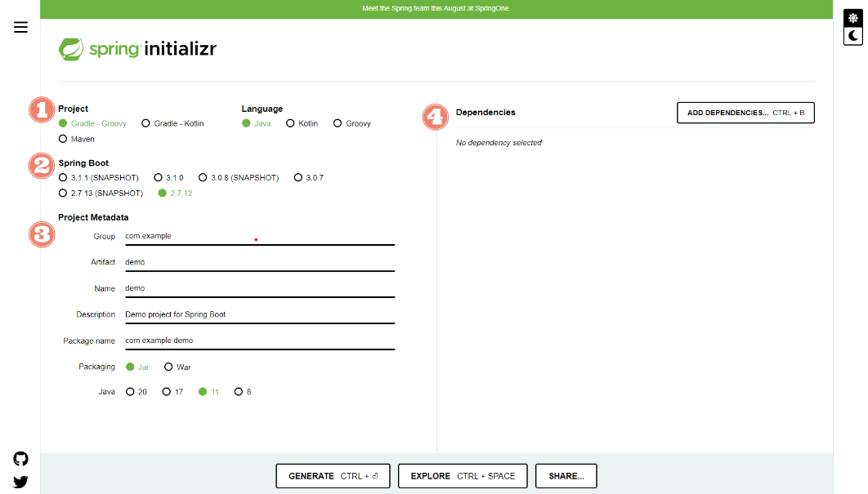Switch to dark theme moon icon
Image resolution: width=868 pixels, height=494 pixels.
click(x=853, y=36)
